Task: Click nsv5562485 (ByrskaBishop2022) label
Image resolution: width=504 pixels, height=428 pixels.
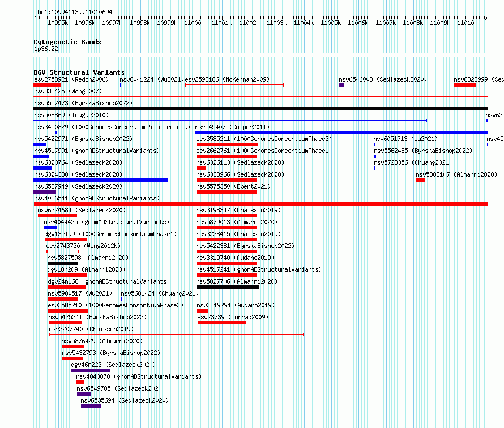Action: (423, 151)
